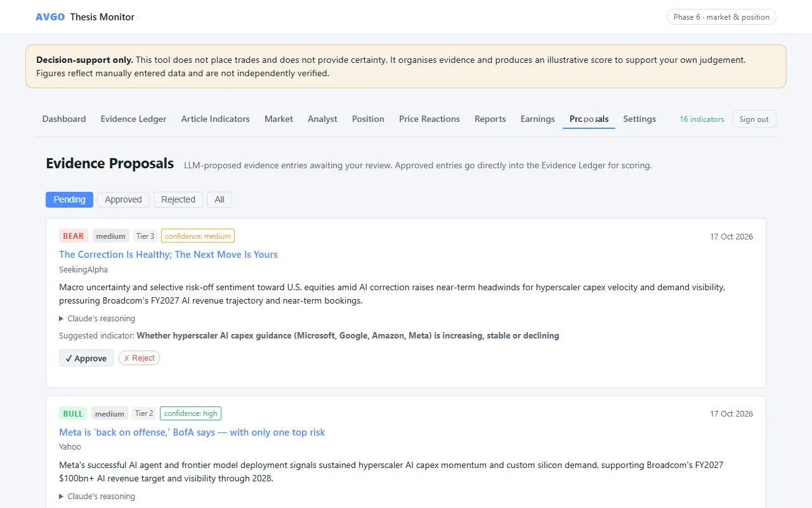Show Approved proposals filter

point(123,199)
